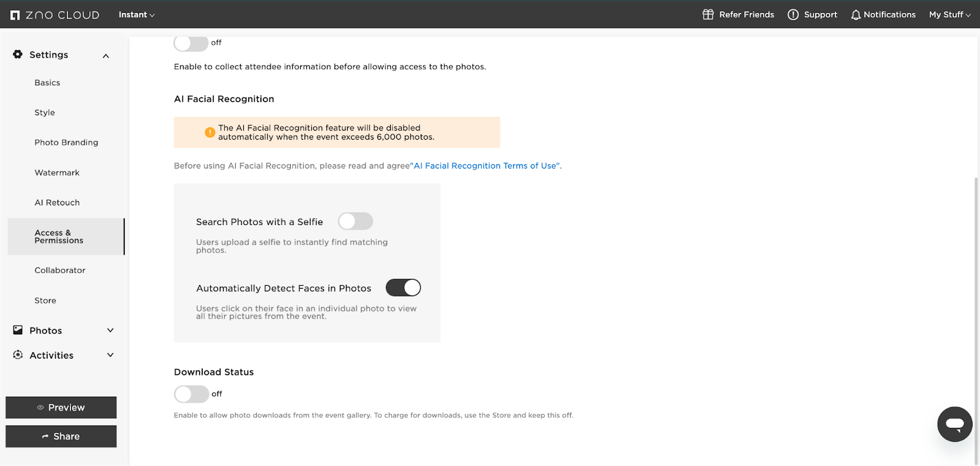The image size is (980, 466).
Task: Expand the My Stuff menu
Action: (949, 15)
